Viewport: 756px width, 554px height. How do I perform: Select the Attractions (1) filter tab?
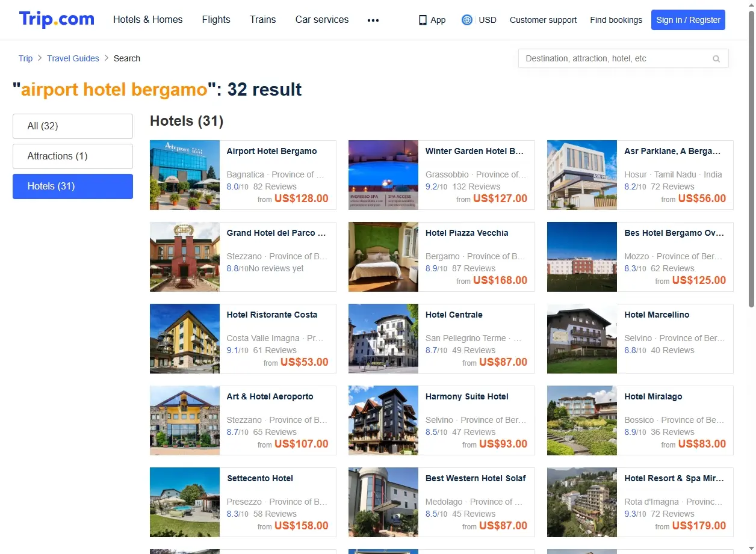click(73, 156)
